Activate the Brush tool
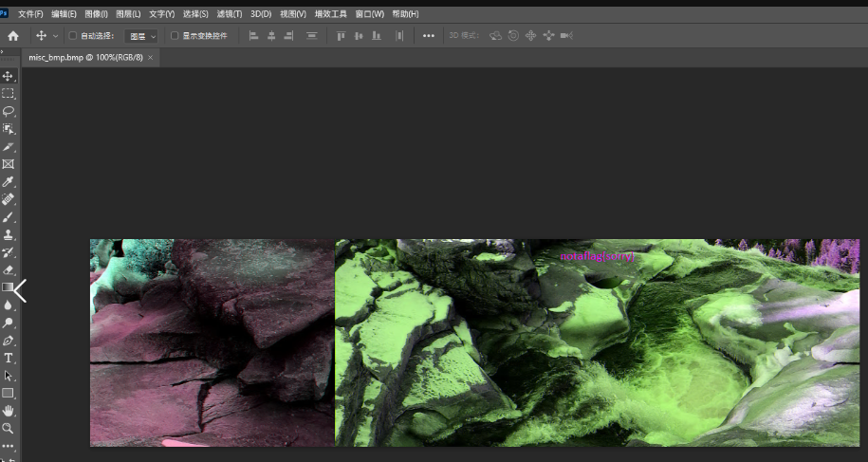Viewport: 868px width, 462px height. (x=9, y=217)
